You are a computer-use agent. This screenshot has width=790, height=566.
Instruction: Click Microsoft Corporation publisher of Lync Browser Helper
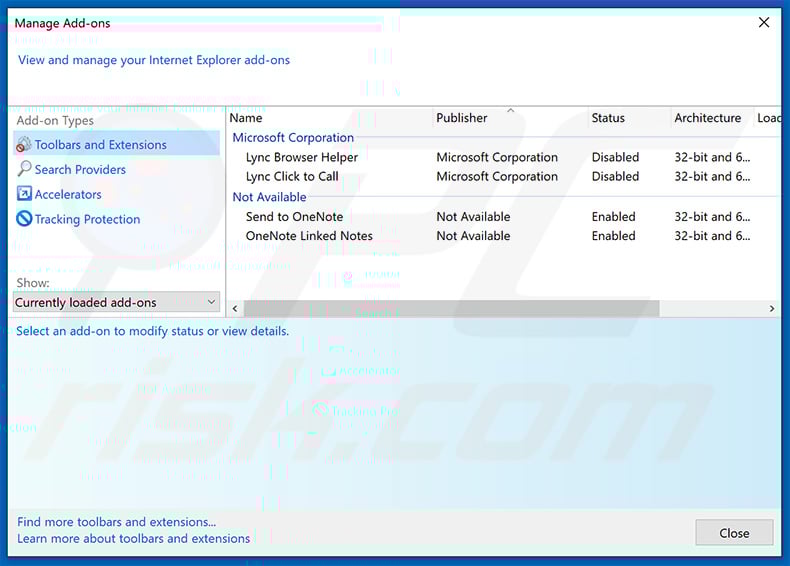497,157
